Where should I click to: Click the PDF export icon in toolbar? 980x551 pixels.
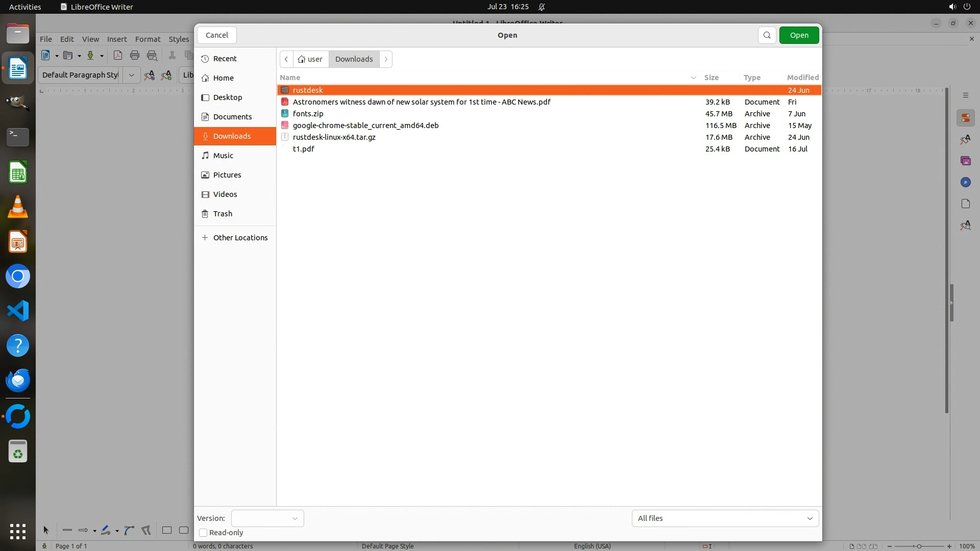point(118,56)
